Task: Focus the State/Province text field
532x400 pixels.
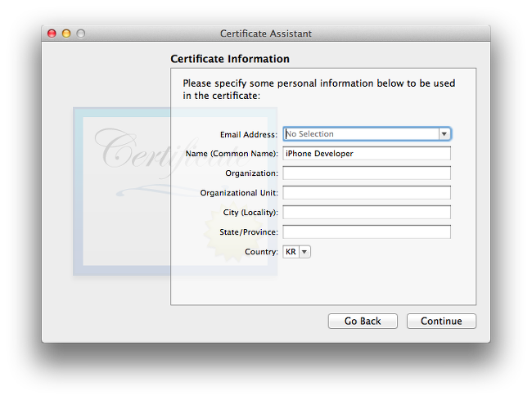Action: (367, 232)
